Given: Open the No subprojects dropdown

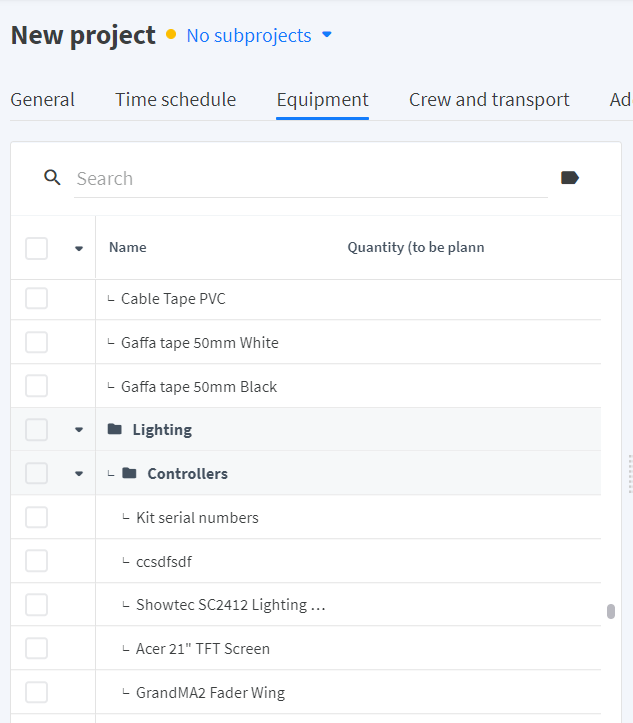Looking at the screenshot, I should coord(259,36).
